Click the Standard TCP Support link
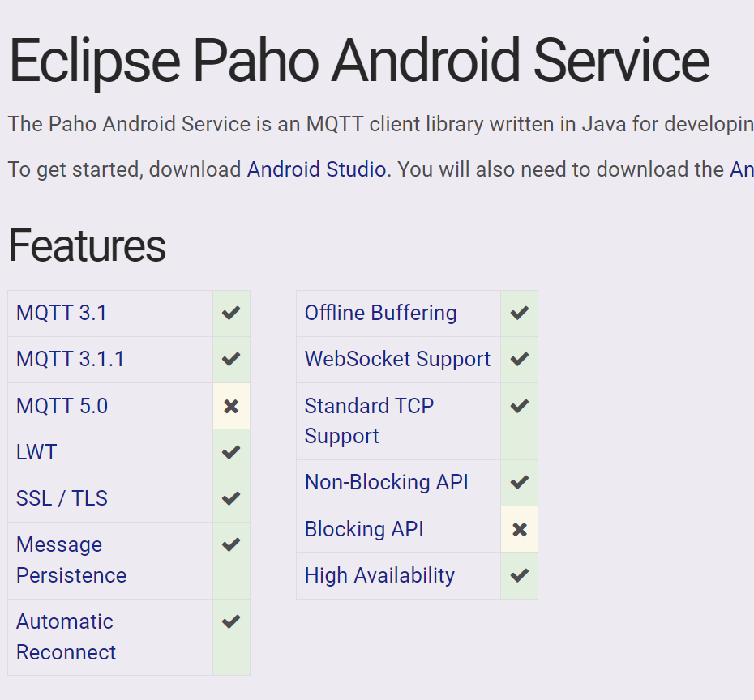 (x=370, y=420)
